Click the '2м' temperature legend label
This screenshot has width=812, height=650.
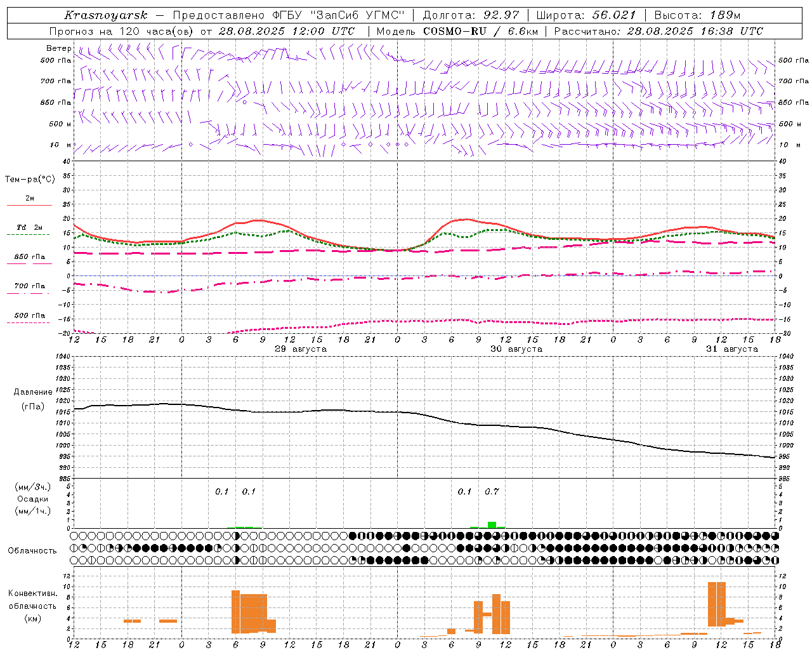point(30,198)
